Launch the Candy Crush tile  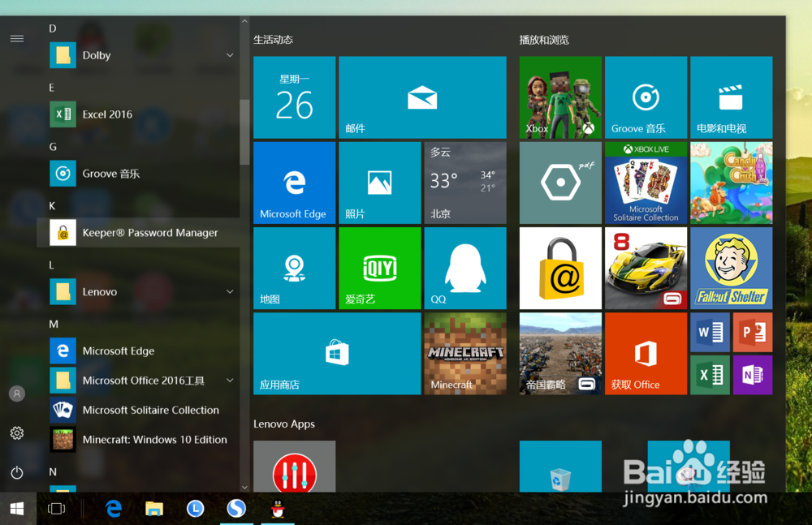point(732,183)
